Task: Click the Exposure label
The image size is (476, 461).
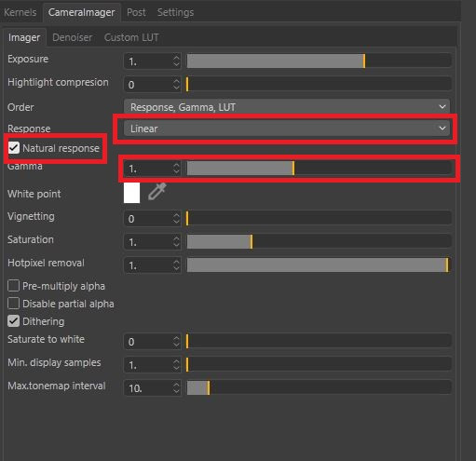Action: (28, 59)
